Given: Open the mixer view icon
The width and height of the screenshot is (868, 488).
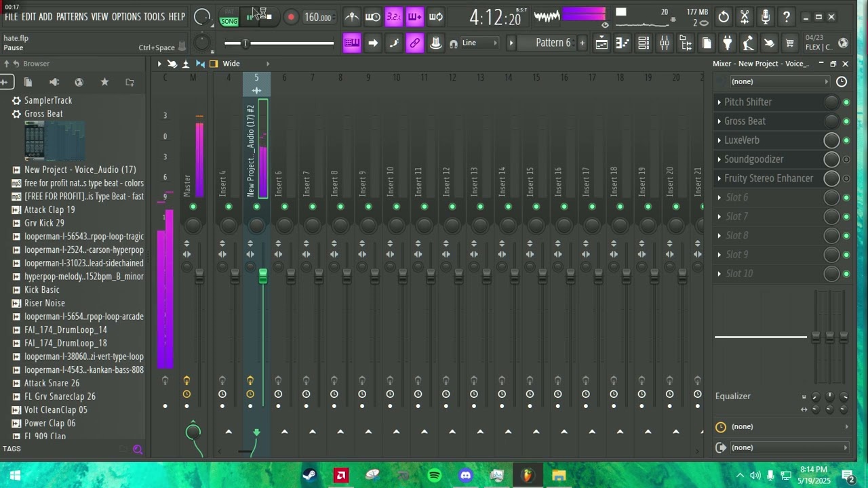Looking at the screenshot, I should [x=665, y=43].
